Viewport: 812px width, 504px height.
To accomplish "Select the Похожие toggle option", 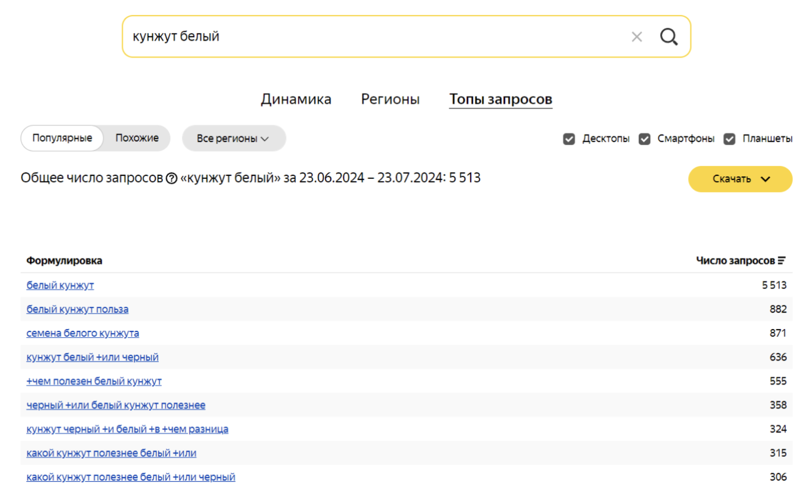I will click(x=137, y=138).
